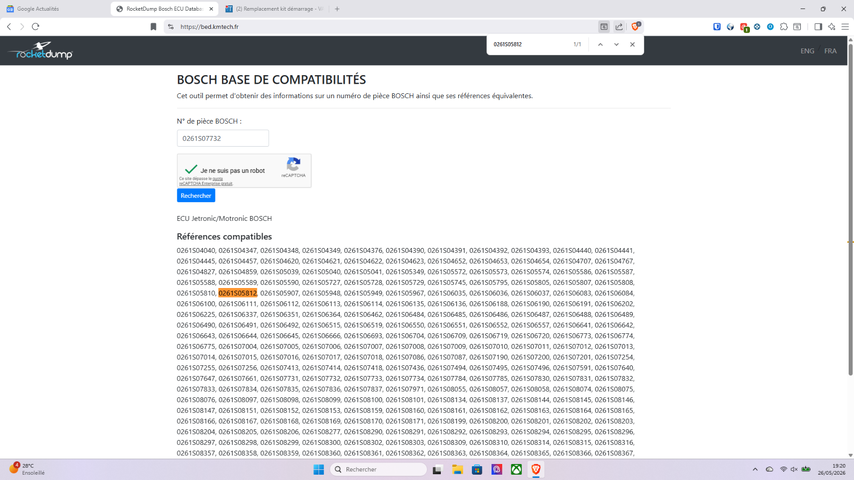Open Microsoft Store from the taskbar
This screenshot has height=480, width=854.
click(x=477, y=469)
